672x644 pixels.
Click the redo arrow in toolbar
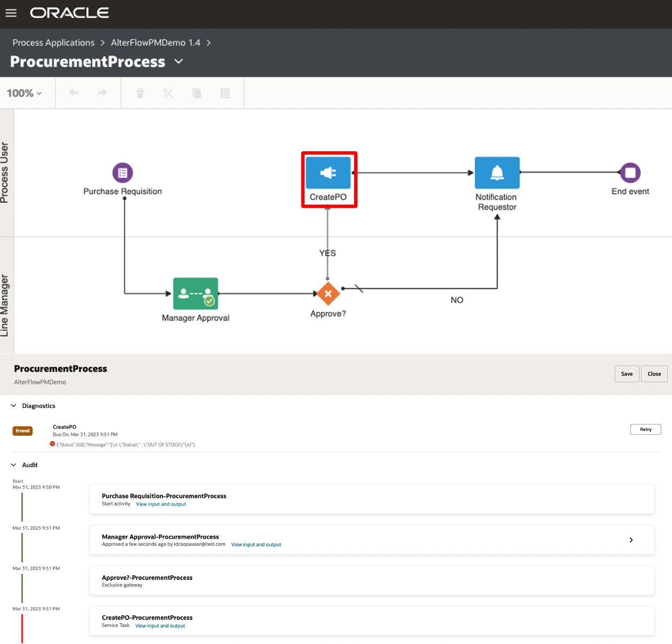(x=102, y=93)
